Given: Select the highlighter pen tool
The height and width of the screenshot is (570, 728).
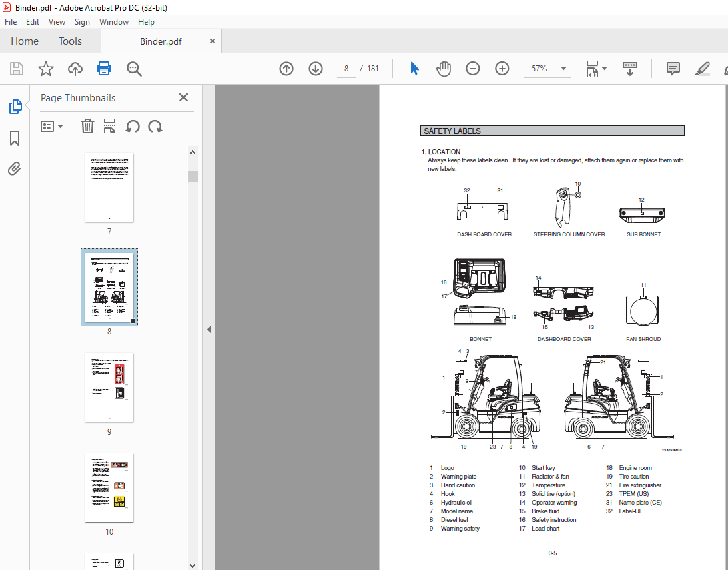Looking at the screenshot, I should tap(702, 69).
